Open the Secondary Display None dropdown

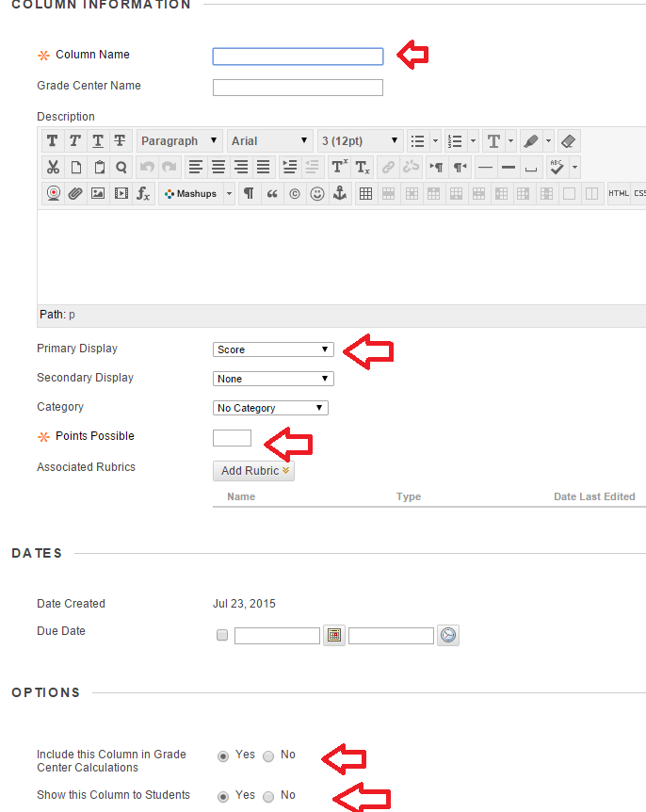[273, 379]
